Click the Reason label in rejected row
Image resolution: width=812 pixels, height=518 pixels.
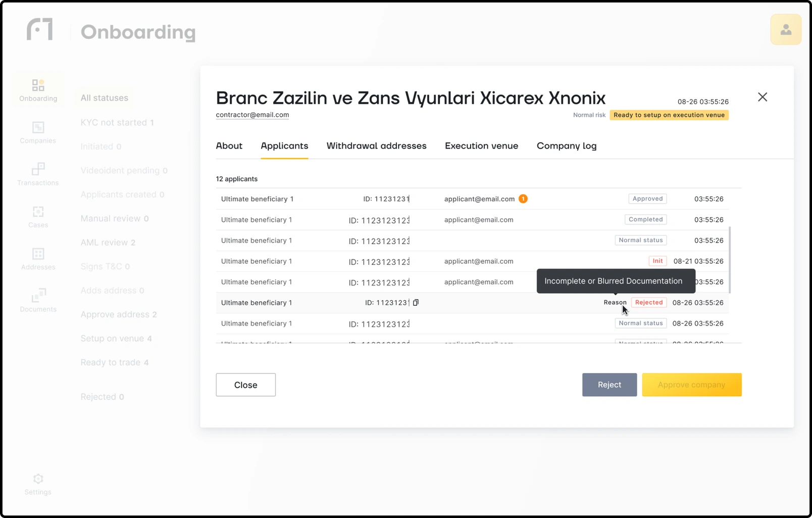(x=615, y=302)
